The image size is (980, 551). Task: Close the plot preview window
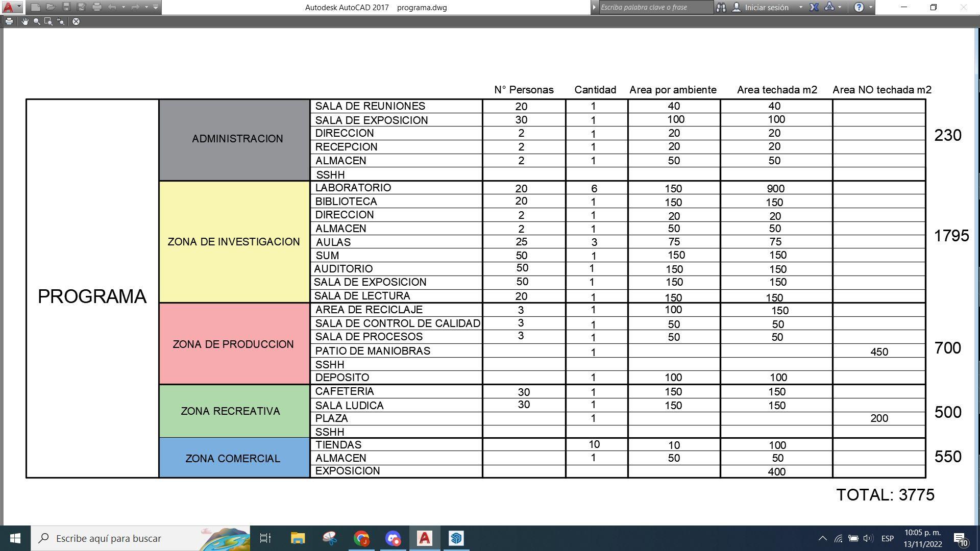(x=76, y=21)
